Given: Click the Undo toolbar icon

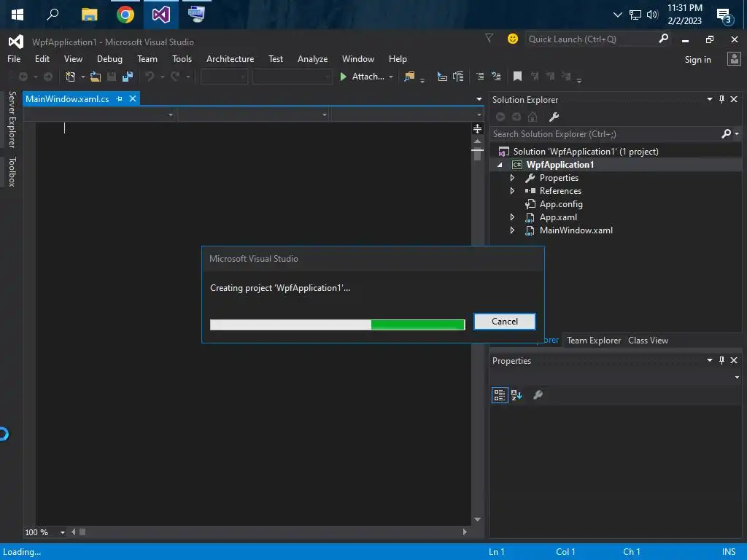Looking at the screenshot, I should click(150, 77).
